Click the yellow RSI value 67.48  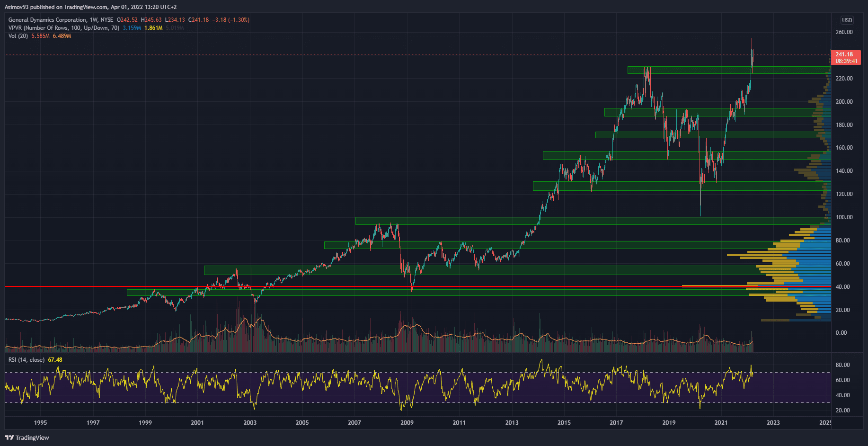[x=55, y=360]
